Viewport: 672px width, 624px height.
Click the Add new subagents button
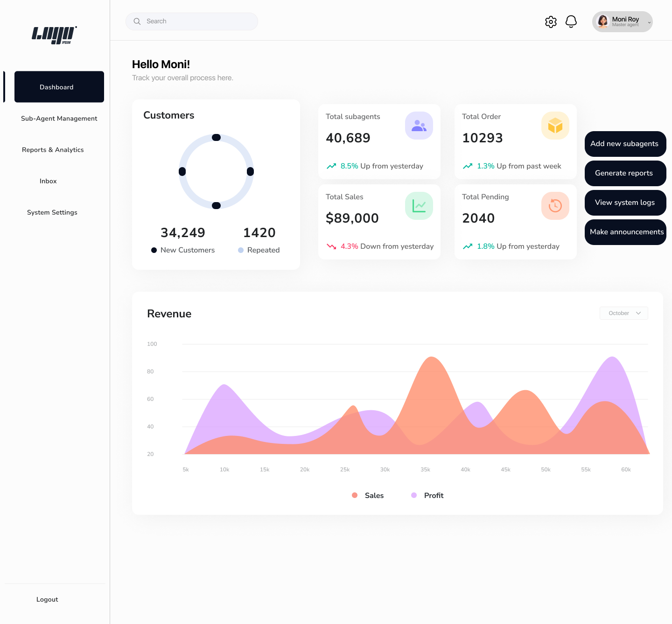(x=625, y=144)
